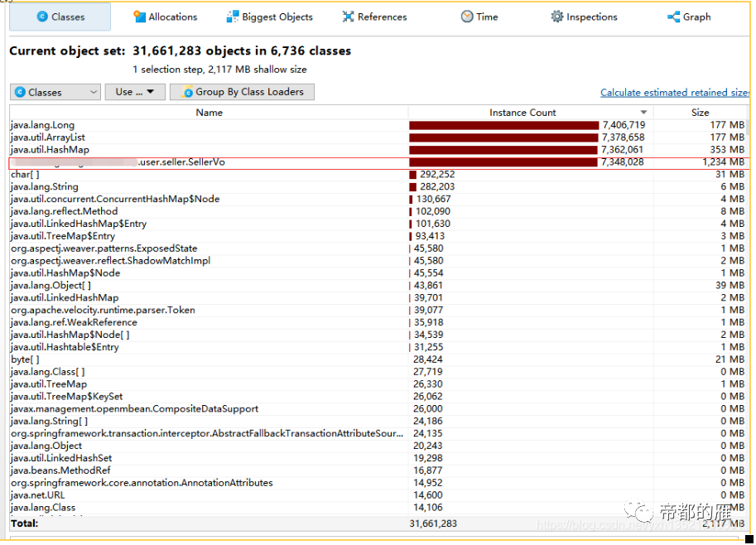Click the Allocations tab icon
Screen dimensions: 756x545
[x=139, y=17]
